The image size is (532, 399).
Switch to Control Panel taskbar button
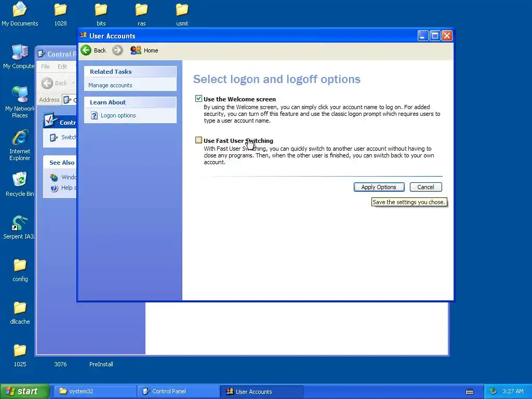coord(179,391)
